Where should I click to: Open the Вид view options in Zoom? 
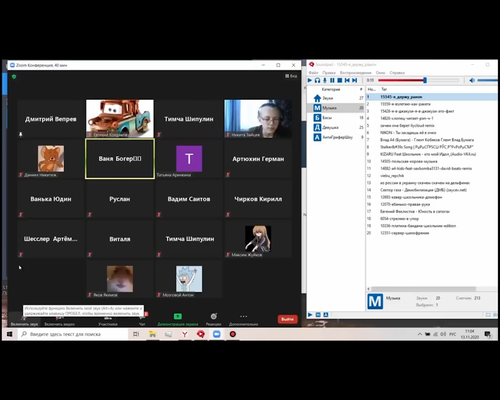291,76
